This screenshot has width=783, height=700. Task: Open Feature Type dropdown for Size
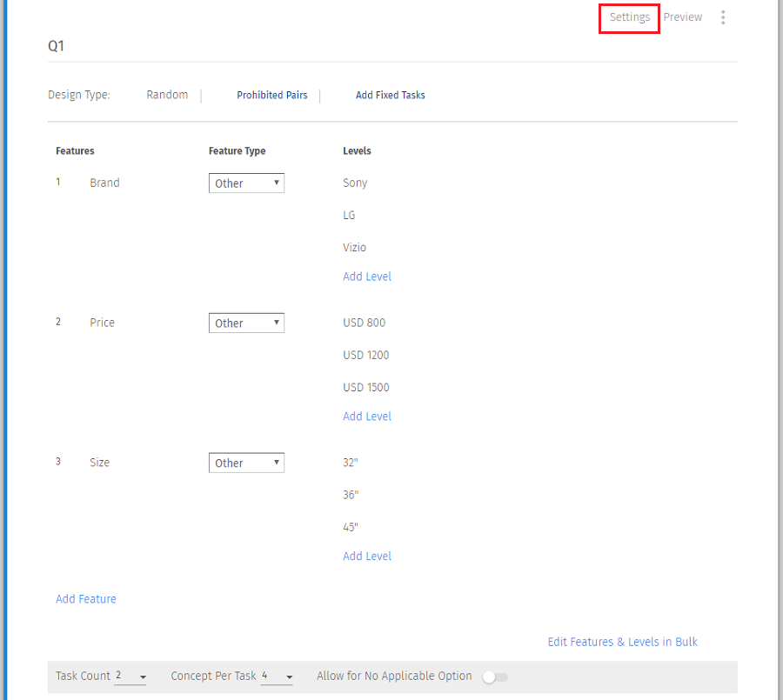pyautogui.click(x=246, y=463)
